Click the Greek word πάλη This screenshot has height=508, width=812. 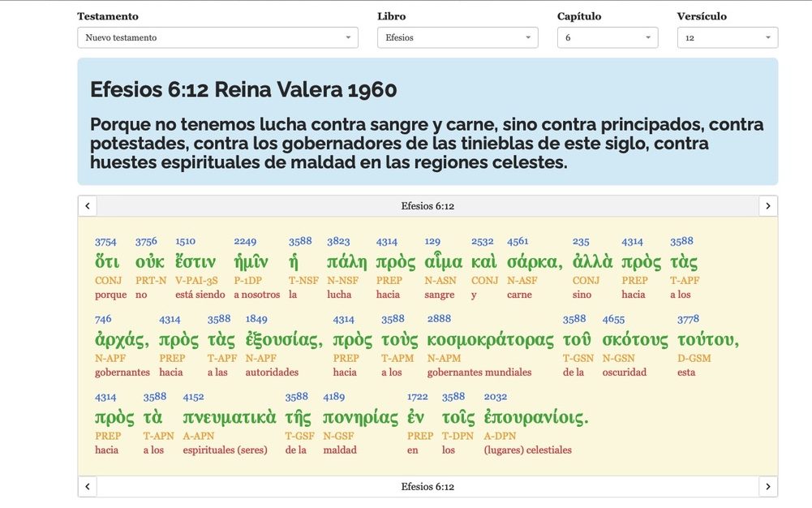tap(346, 262)
